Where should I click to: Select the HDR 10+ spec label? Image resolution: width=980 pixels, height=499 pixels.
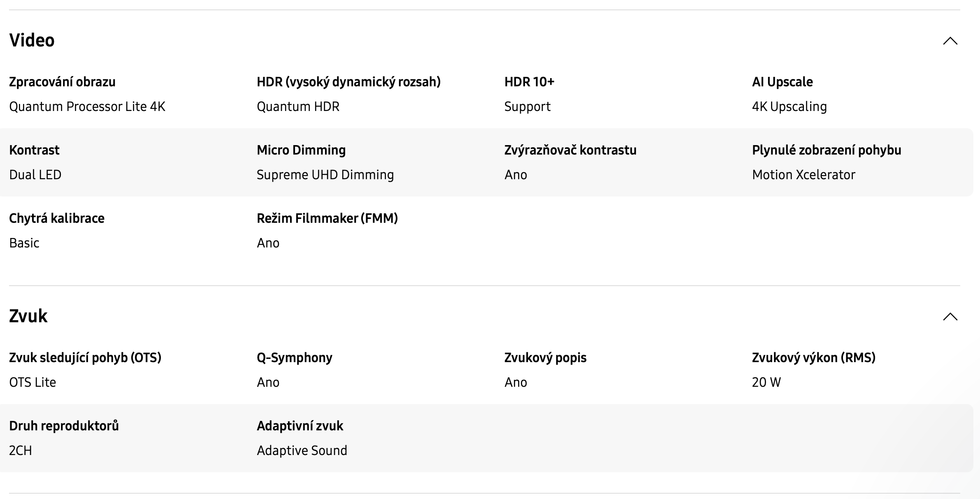(x=529, y=82)
